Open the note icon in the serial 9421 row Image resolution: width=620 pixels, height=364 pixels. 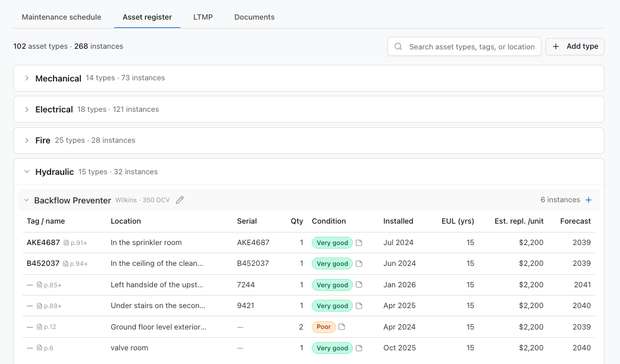[359, 306]
